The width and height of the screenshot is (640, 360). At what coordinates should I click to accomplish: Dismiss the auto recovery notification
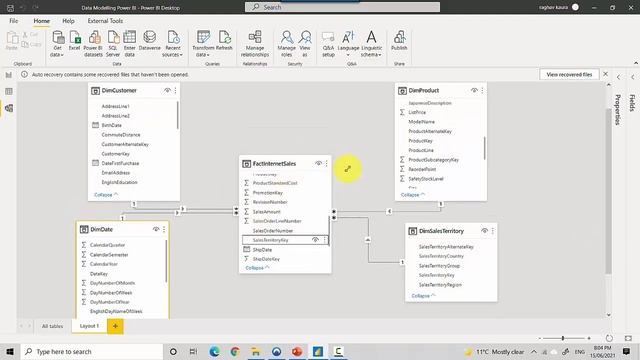[x=606, y=74]
